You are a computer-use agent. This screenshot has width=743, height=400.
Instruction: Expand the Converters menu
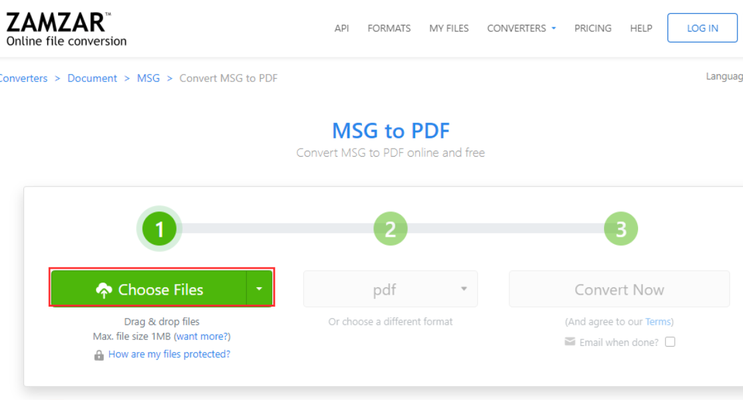coord(521,28)
